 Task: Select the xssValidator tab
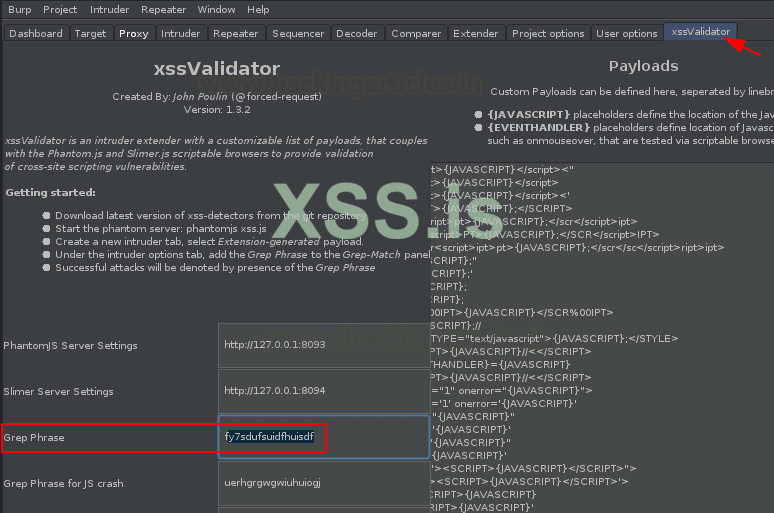pyautogui.click(x=700, y=32)
